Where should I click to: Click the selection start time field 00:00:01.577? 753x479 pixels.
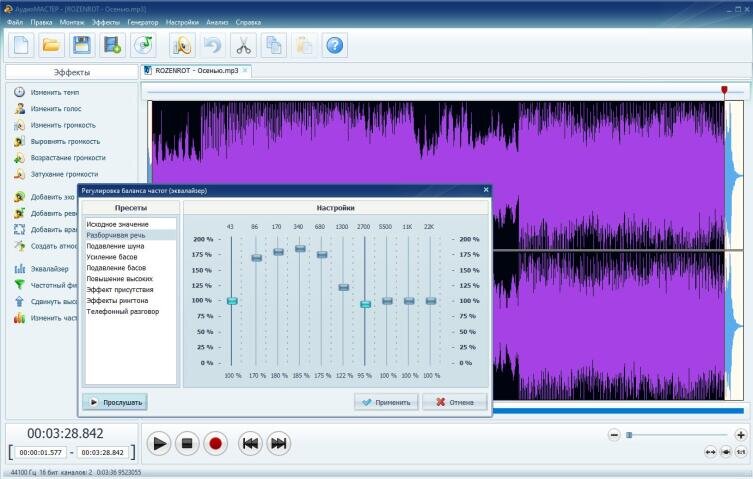click(41, 453)
